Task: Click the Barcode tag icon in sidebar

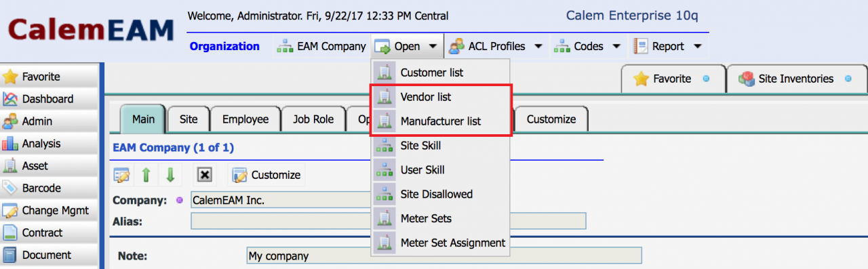Action: (x=10, y=188)
